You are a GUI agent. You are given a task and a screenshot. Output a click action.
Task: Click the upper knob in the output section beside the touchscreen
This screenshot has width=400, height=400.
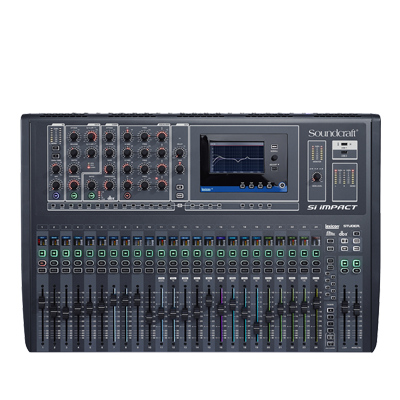click(180, 153)
